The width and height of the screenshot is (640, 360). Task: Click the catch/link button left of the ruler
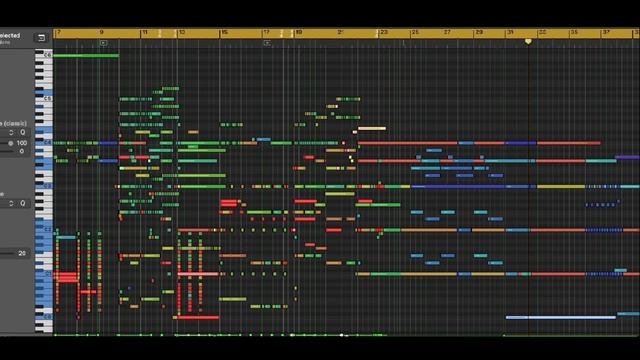pyautogui.click(x=41, y=38)
